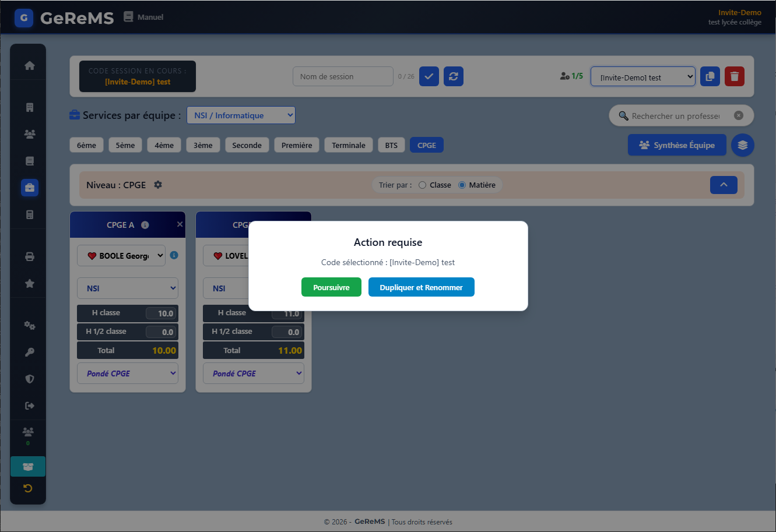Click the Total 10.00 value in CPGE A
776x532 pixels.
pyautogui.click(x=164, y=351)
